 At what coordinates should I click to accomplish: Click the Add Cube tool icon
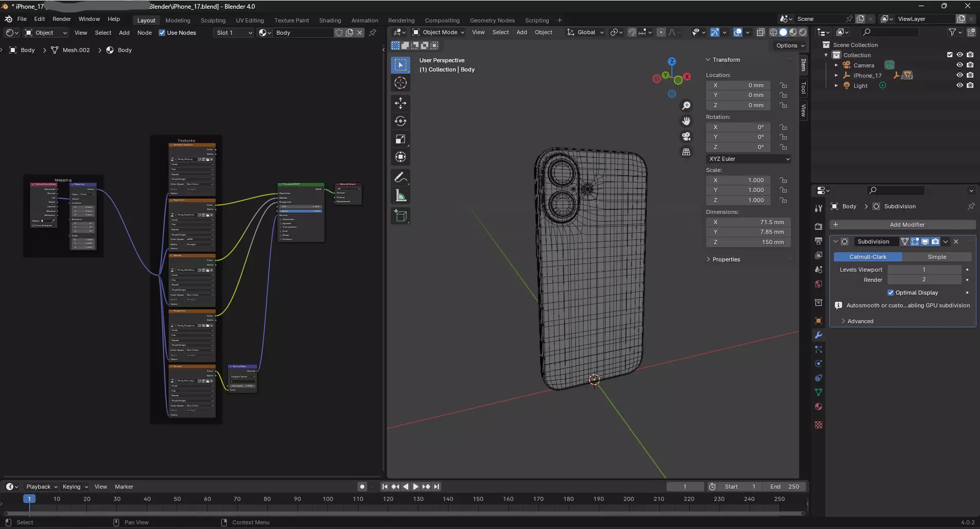[x=401, y=216]
